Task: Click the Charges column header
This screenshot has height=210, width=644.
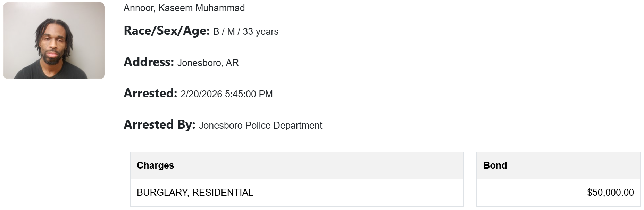Action: 155,165
